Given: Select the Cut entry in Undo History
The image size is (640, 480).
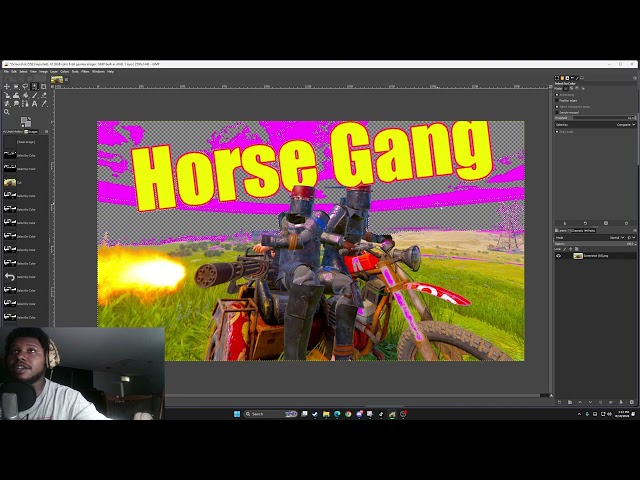Looking at the screenshot, I should coord(25,182).
